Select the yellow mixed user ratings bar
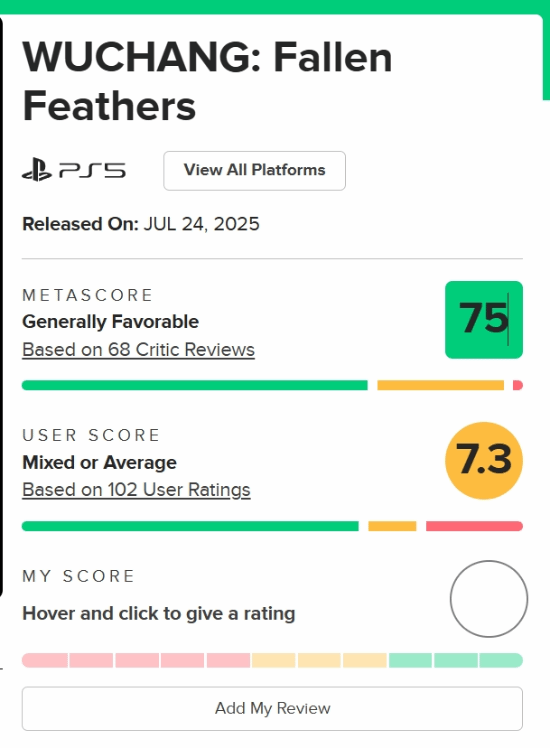This screenshot has height=748, width=550. (x=392, y=526)
